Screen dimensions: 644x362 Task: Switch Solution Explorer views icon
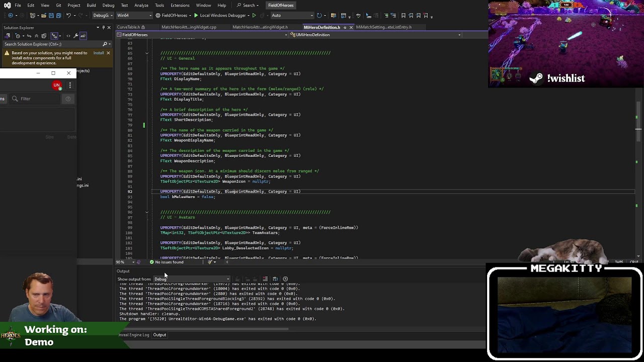click(x=7, y=36)
